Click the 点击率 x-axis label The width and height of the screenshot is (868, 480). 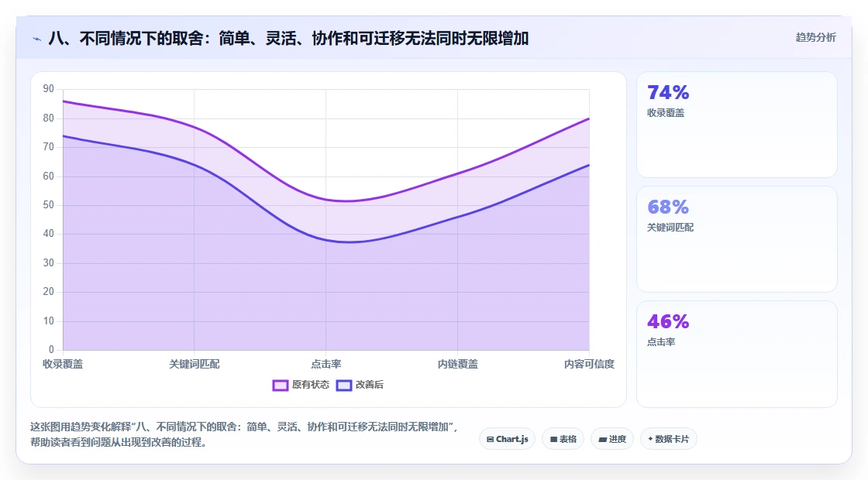pos(326,364)
